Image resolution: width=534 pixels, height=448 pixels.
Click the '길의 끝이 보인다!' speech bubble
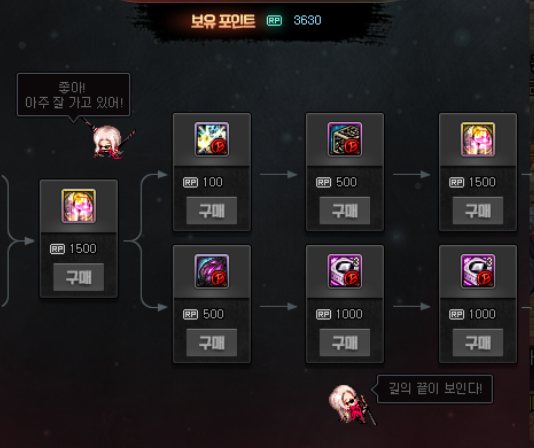pos(435,389)
